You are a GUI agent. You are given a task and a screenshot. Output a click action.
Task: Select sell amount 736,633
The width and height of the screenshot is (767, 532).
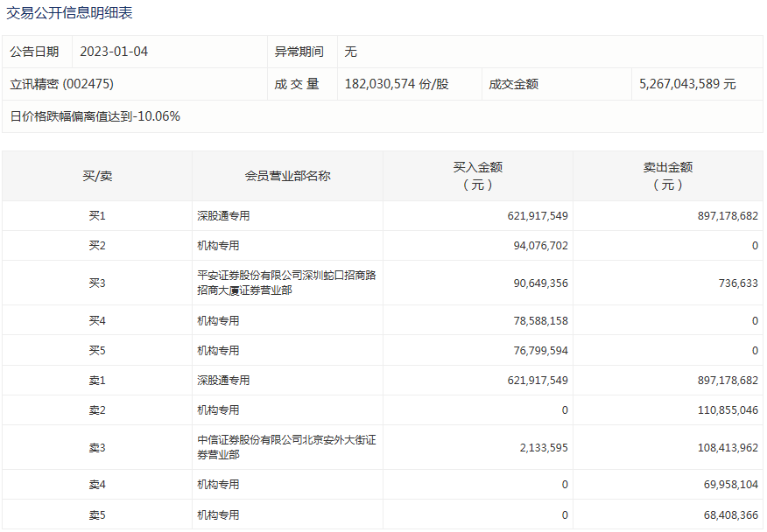click(738, 283)
